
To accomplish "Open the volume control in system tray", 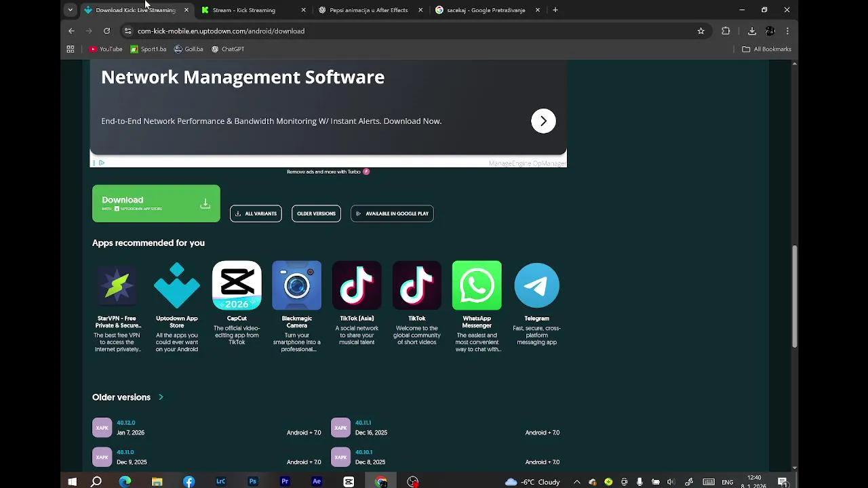I will tap(671, 482).
